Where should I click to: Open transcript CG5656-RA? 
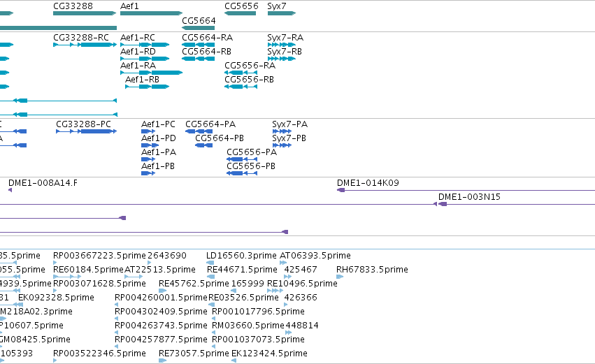coord(241,73)
